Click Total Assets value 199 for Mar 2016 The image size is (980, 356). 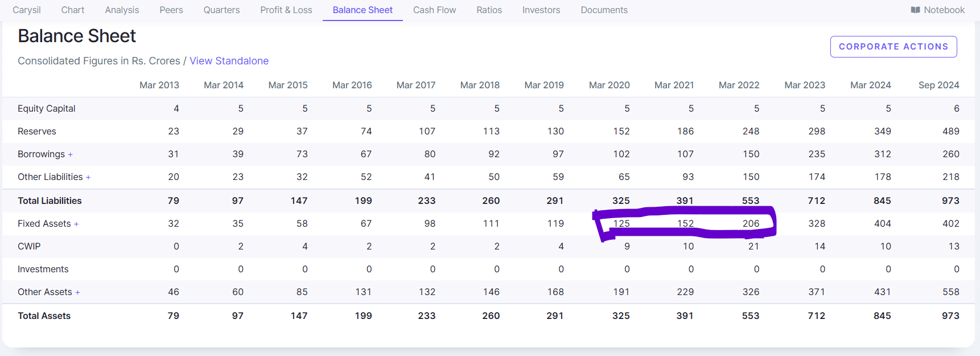[x=363, y=316]
